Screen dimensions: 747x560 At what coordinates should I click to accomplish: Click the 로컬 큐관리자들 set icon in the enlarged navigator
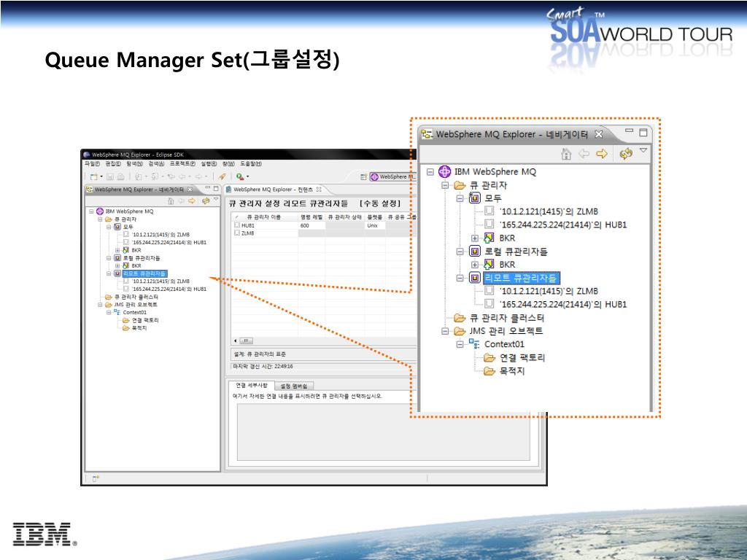tap(474, 251)
